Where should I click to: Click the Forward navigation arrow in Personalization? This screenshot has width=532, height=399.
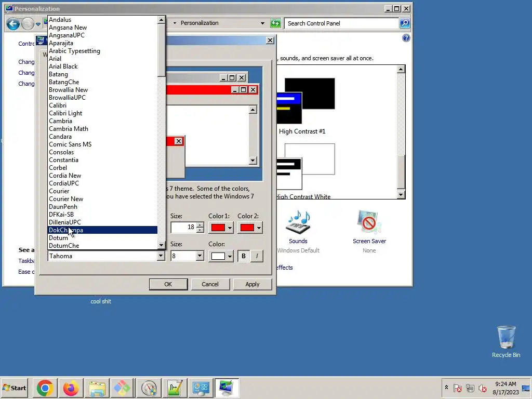[28, 24]
